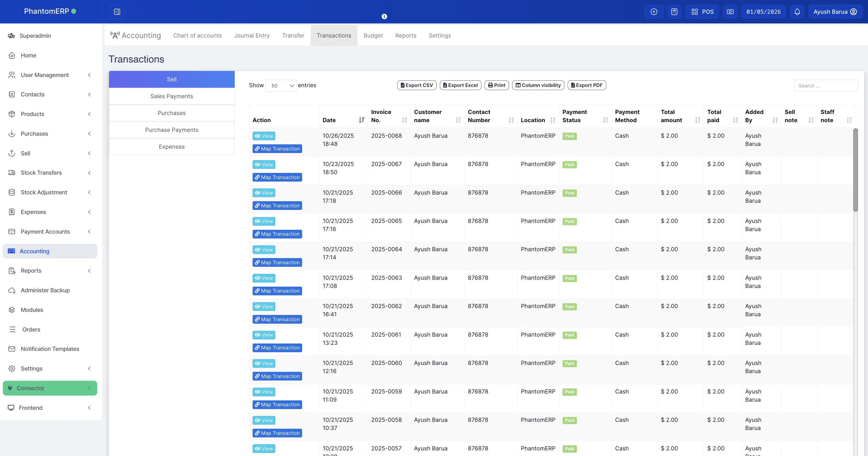Open Notification Templates in sidebar
868x456 pixels.
pos(50,349)
